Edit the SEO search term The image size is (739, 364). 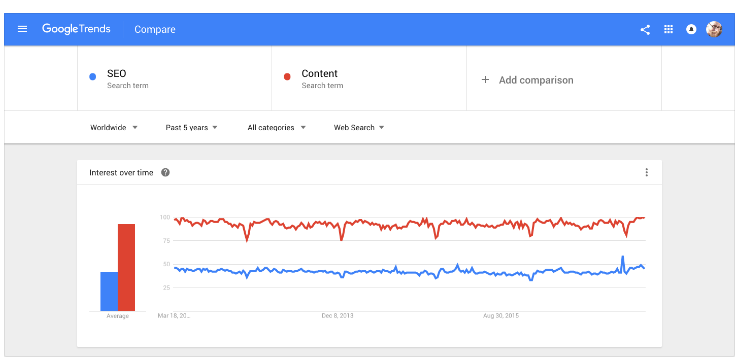pos(174,78)
